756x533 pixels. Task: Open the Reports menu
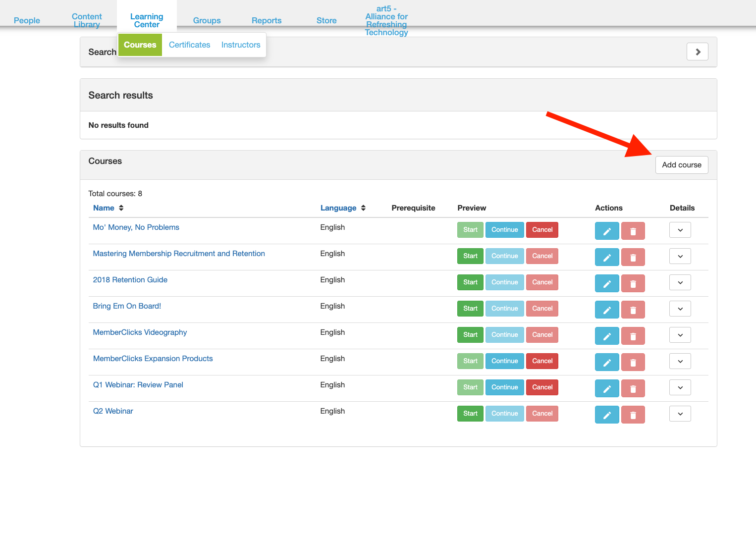point(266,20)
